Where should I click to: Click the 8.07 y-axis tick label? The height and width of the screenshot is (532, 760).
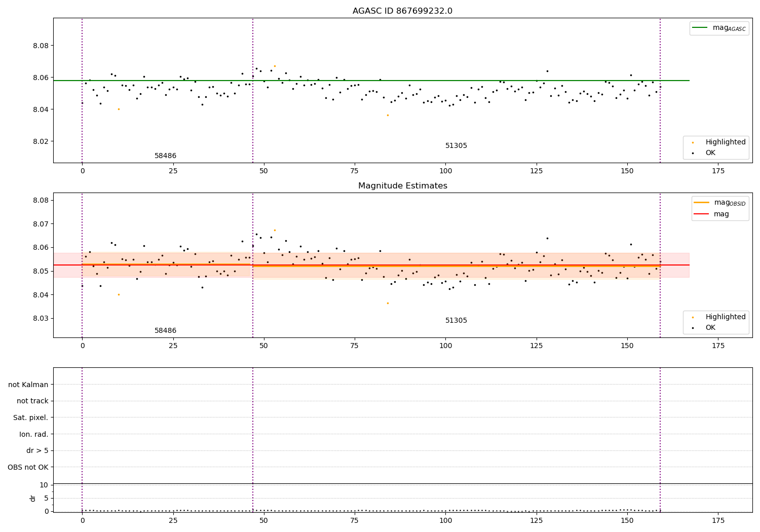[x=40, y=224]
